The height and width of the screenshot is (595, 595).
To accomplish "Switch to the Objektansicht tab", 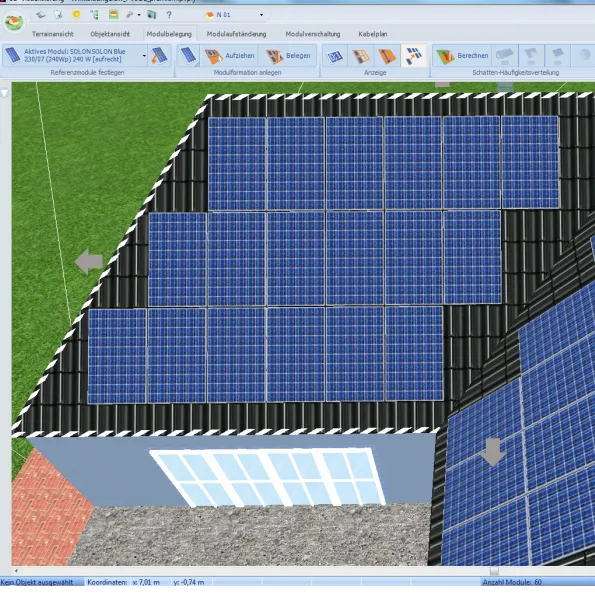I will point(110,34).
